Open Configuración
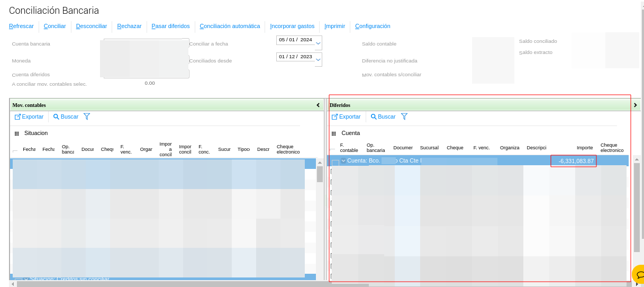644x287 pixels. [373, 26]
